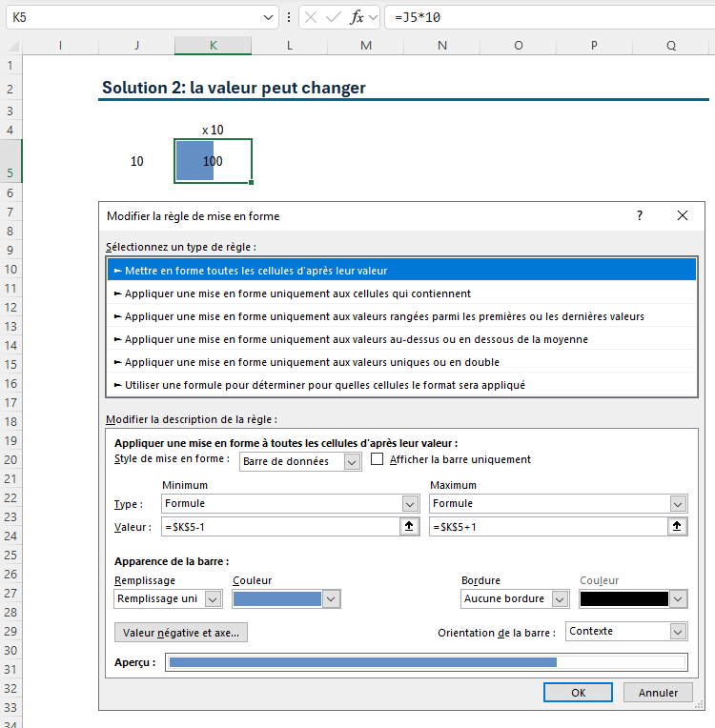Click the Maximum value range selector arrow
The width and height of the screenshot is (715, 728).
tap(678, 527)
